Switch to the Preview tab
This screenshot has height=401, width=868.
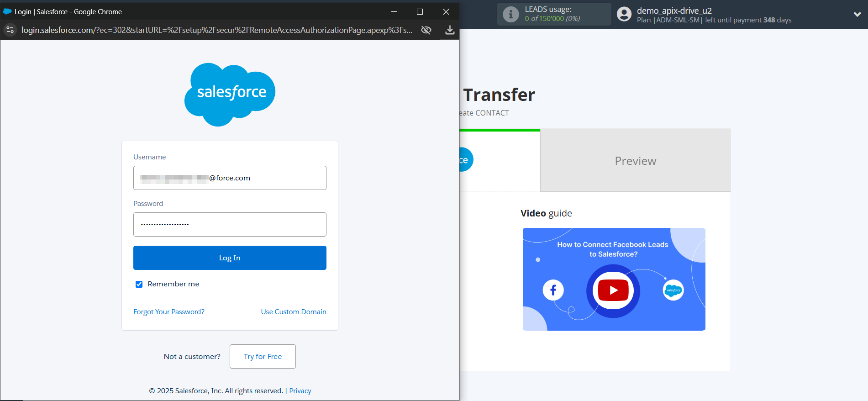[635, 161]
